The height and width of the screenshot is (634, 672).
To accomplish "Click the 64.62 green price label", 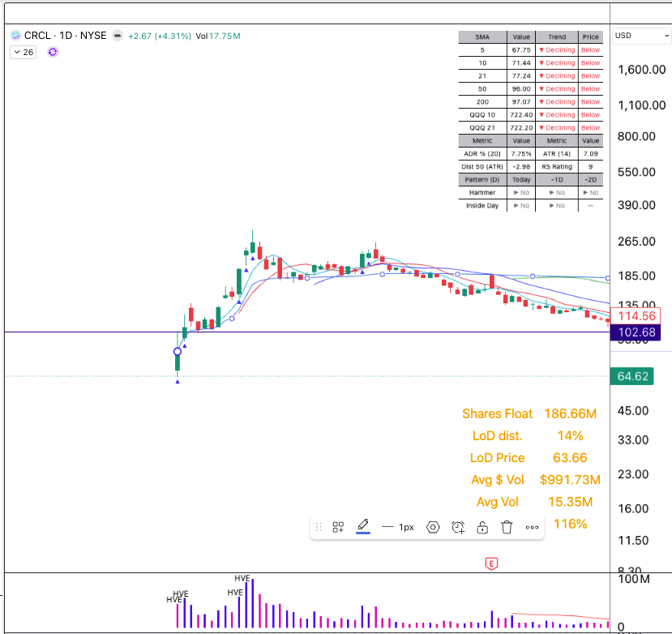I will pyautogui.click(x=632, y=376).
